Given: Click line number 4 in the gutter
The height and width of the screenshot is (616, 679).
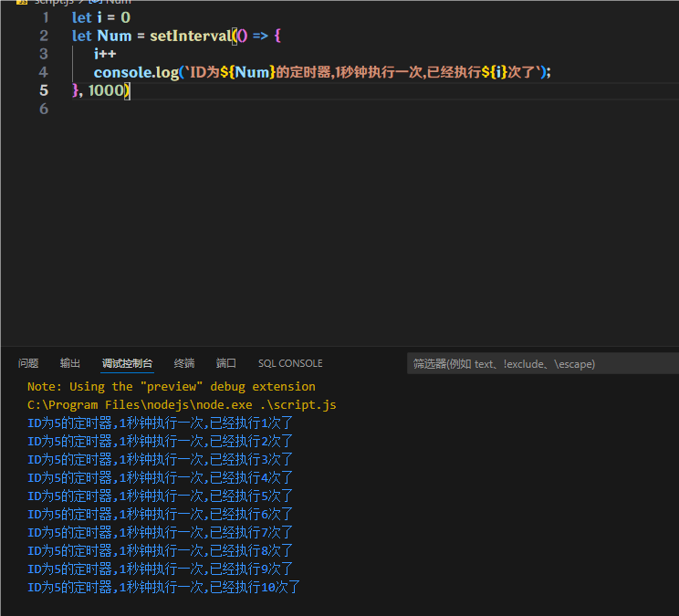Looking at the screenshot, I should click(43, 72).
